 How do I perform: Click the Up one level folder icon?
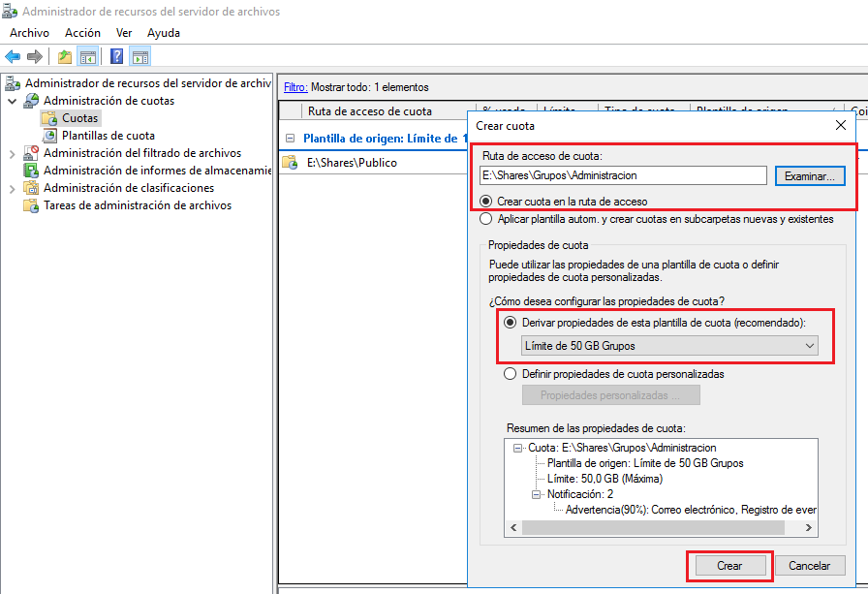[x=65, y=56]
